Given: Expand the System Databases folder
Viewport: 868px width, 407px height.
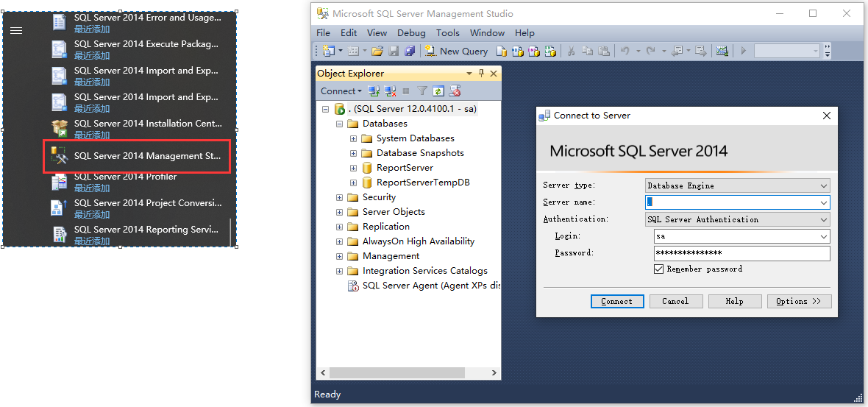Looking at the screenshot, I should pyautogui.click(x=353, y=138).
